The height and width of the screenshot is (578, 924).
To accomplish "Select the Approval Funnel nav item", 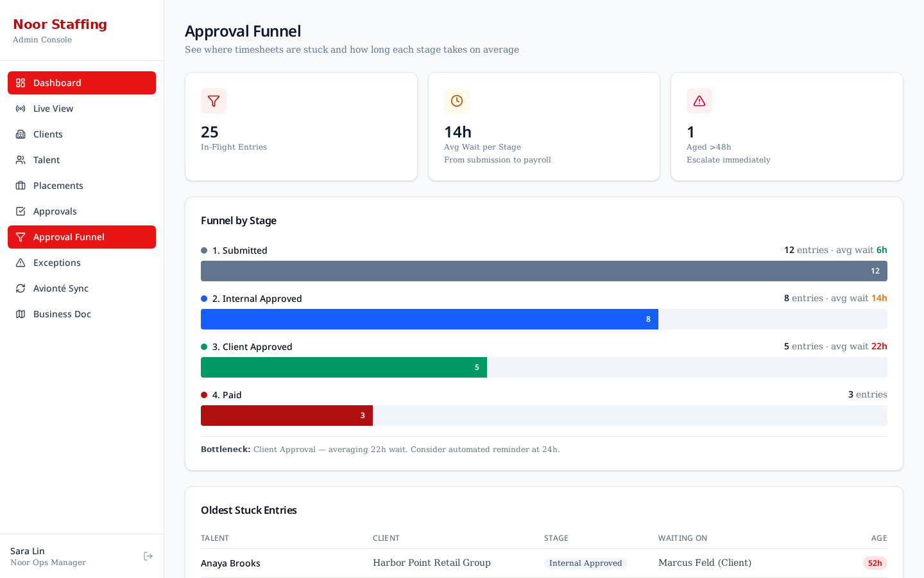I will pos(81,237).
